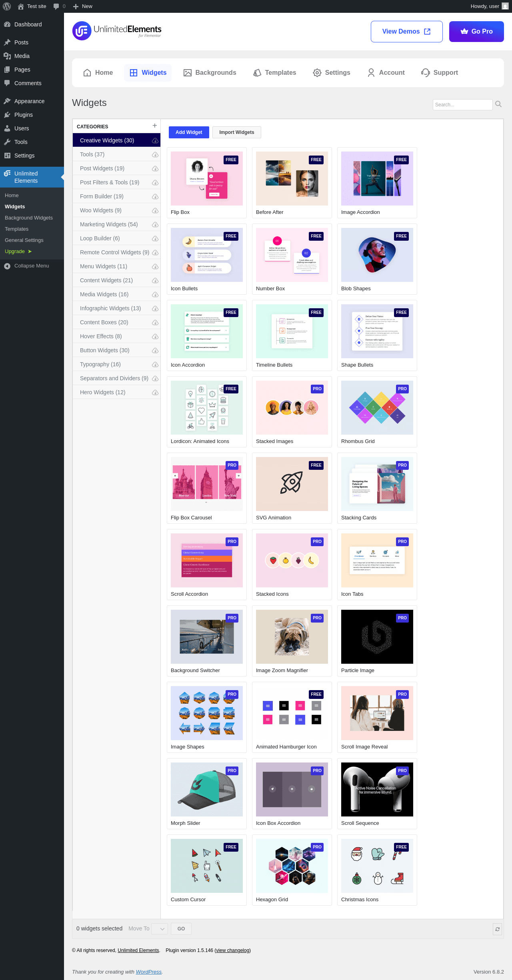Click download icon for Post Widgets (19)
This screenshot has height=980, width=512.
(155, 169)
